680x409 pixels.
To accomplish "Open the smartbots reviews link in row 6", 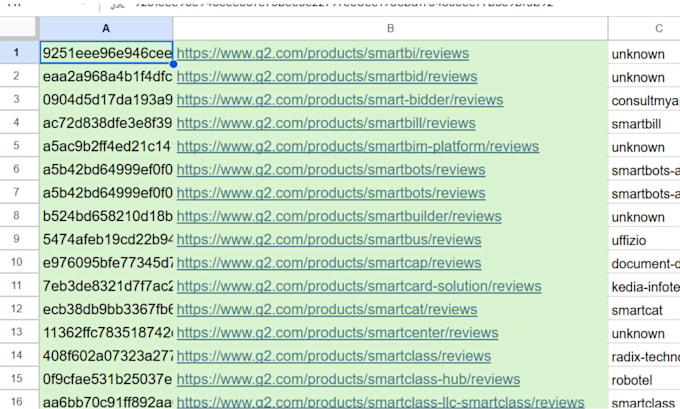I will point(331,170).
